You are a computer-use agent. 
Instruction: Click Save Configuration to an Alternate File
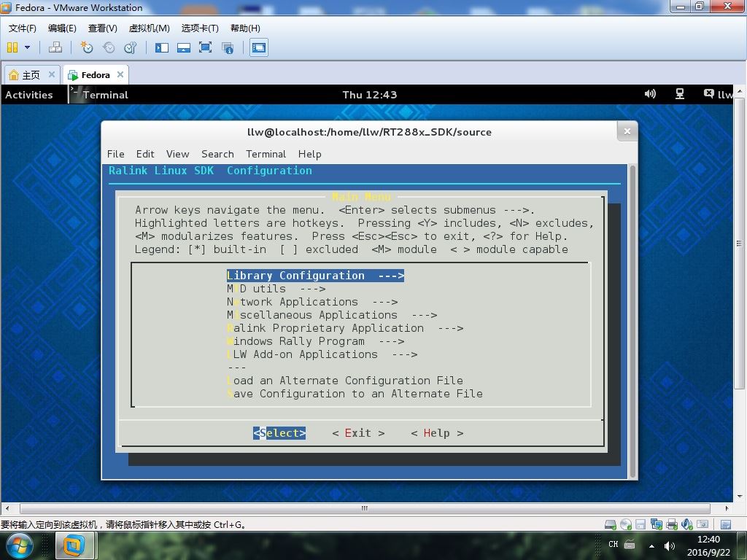(x=355, y=394)
